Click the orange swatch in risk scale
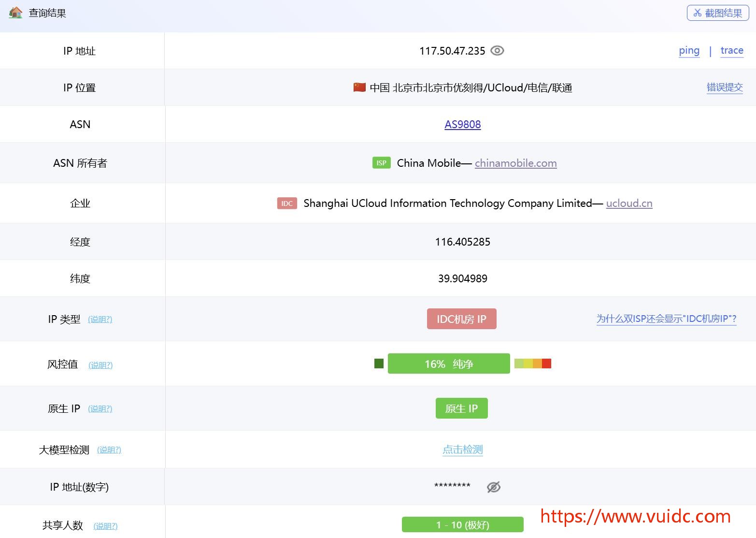Viewport: 756px width, 538px height. pos(537,363)
